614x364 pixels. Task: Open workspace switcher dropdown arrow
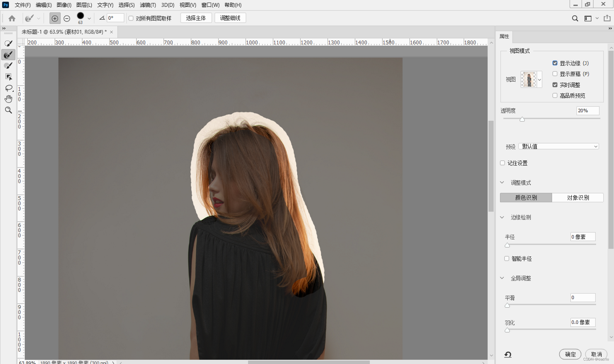coord(597,18)
